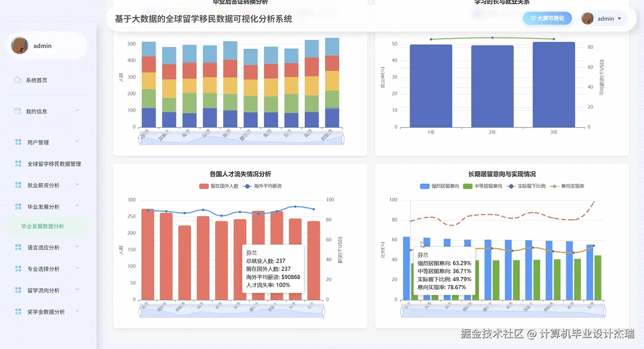Click the 奖学金数据分析 icon
Viewport: 644px width, 349px height.
[x=18, y=311]
